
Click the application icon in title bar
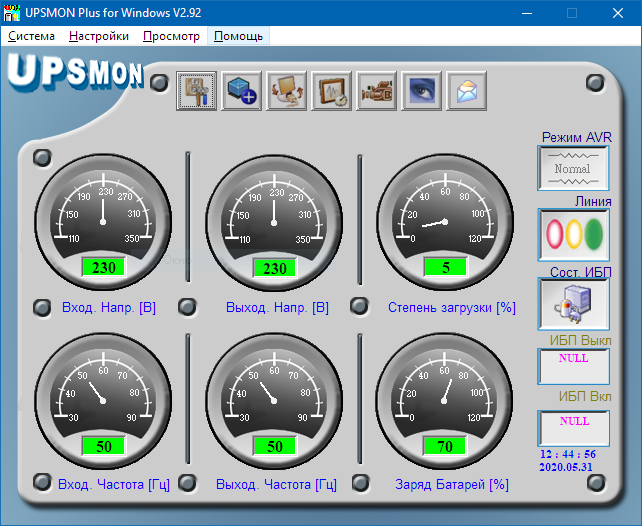click(x=11, y=13)
